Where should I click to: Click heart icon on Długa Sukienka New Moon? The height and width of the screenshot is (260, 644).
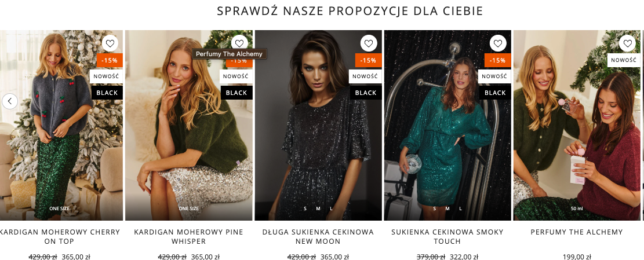[x=369, y=43]
